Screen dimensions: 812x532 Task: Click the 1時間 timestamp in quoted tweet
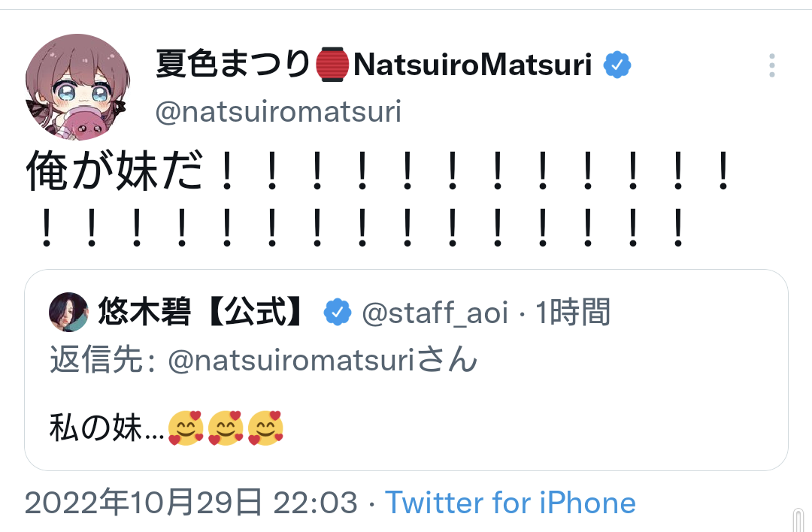(572, 313)
